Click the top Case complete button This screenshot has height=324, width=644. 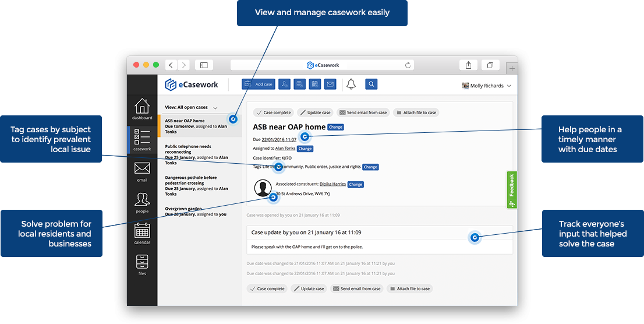pos(273,112)
